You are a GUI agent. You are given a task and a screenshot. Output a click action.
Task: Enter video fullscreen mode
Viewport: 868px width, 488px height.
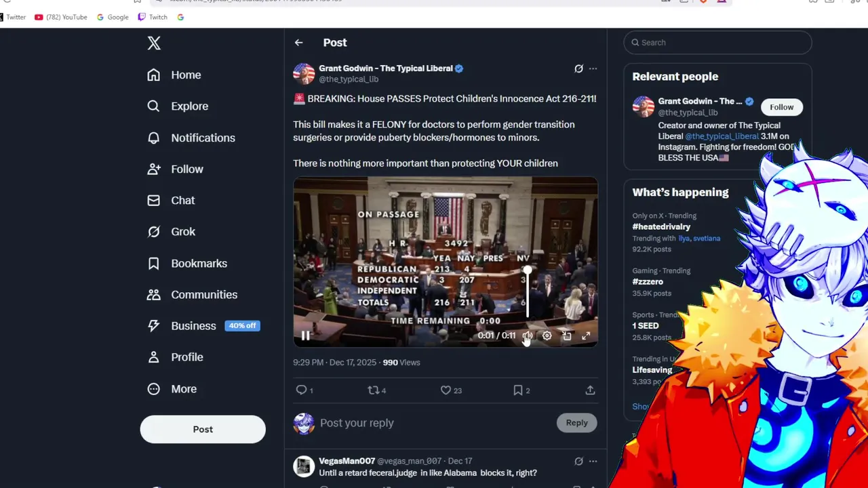[x=586, y=335]
